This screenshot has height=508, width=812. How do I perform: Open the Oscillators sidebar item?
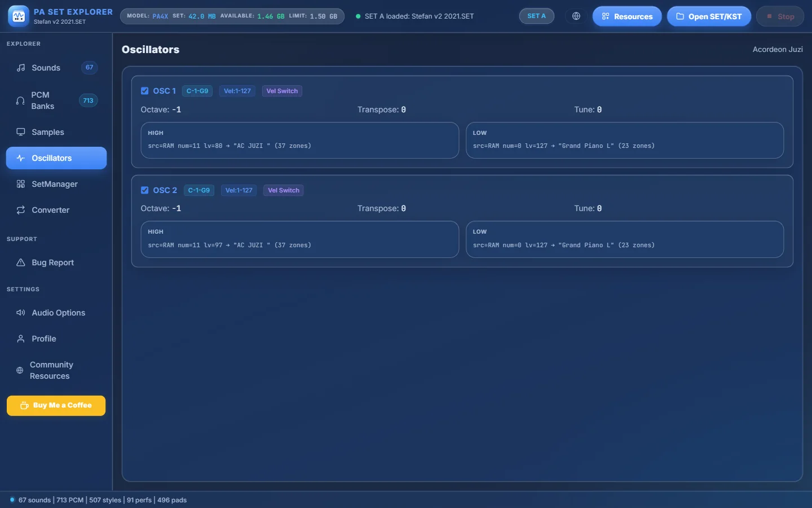(56, 158)
